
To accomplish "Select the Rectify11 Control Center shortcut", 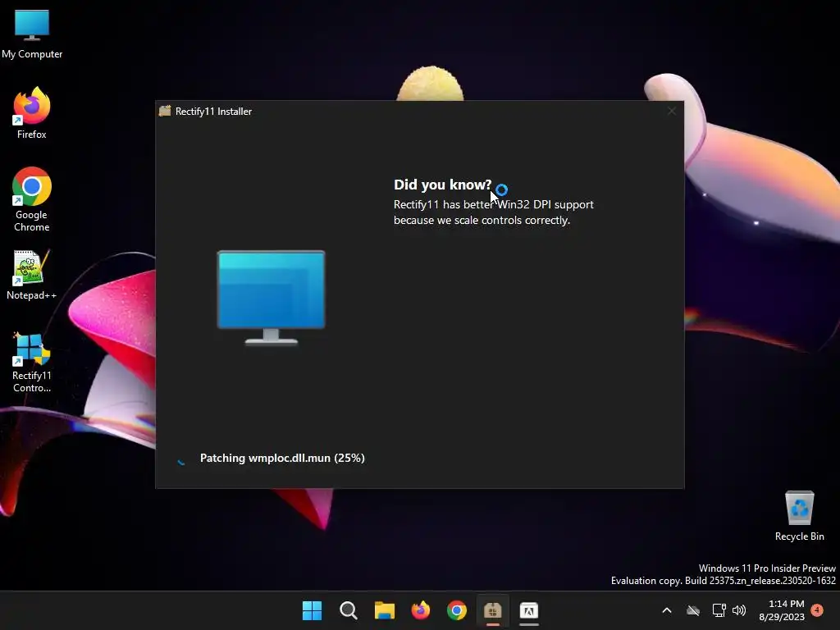I will coord(32,362).
